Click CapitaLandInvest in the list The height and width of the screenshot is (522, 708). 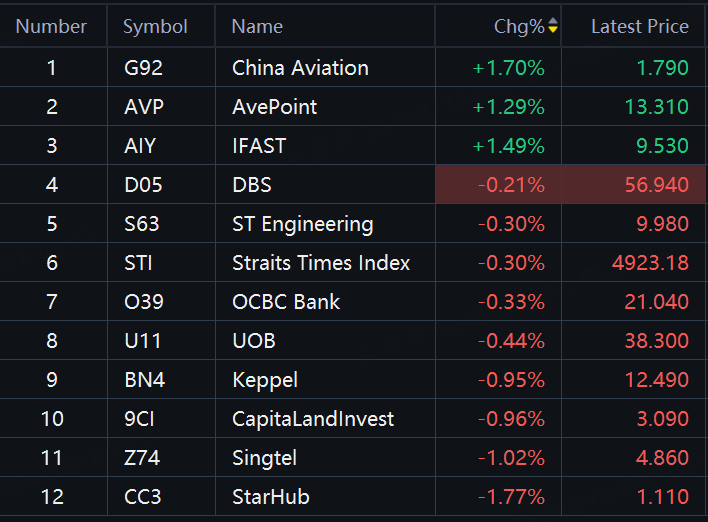point(313,419)
